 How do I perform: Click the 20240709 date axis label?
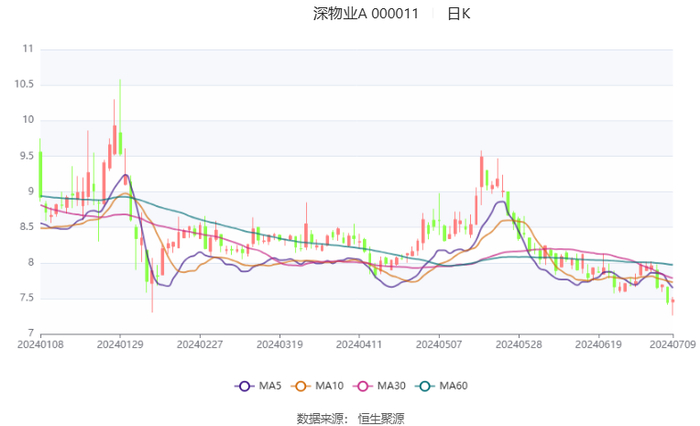point(672,345)
